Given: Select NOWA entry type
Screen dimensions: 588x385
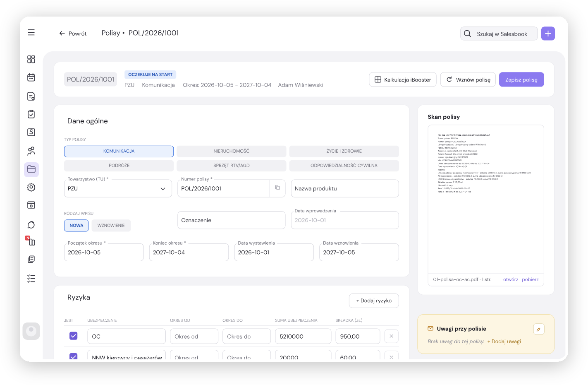Looking at the screenshot, I should pos(76,226).
